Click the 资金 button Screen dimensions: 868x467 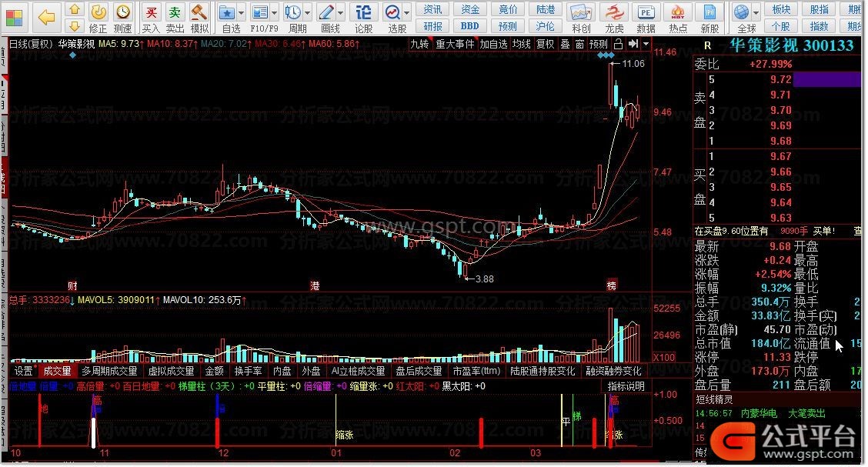pos(469,9)
